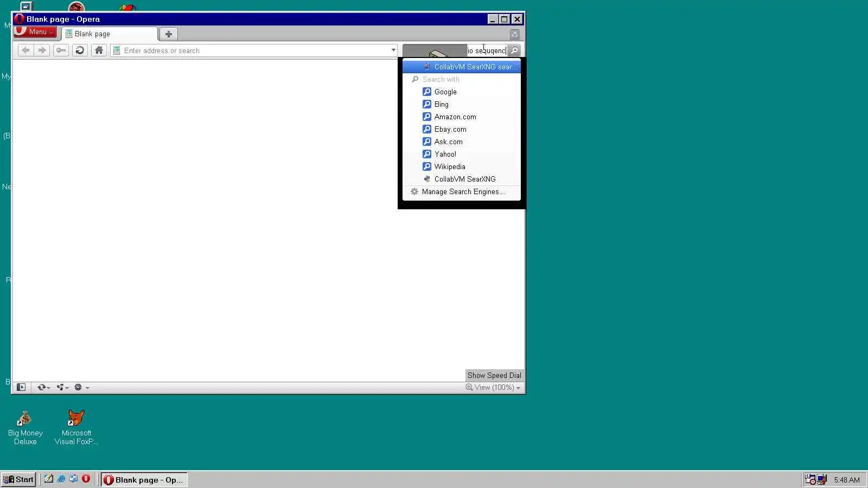The height and width of the screenshot is (488, 868).
Task: Click the 5:48 AM system clock
Action: pos(847,480)
